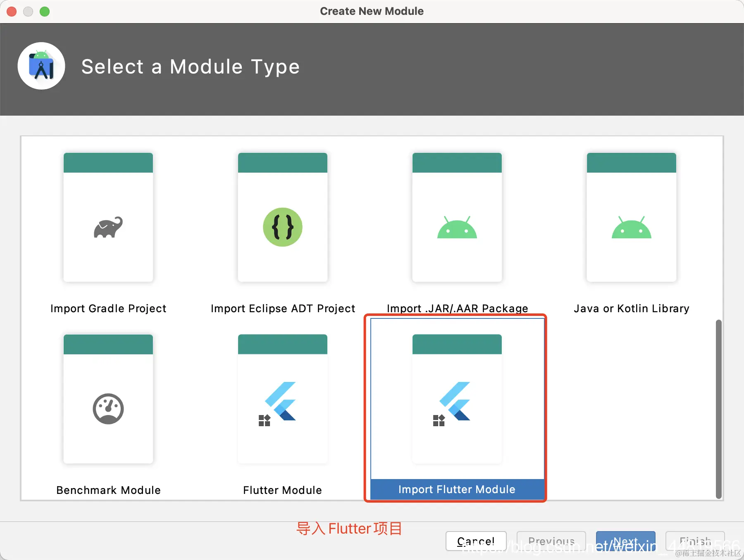Click the Android Studio logo in header
744x560 pixels.
click(x=41, y=66)
